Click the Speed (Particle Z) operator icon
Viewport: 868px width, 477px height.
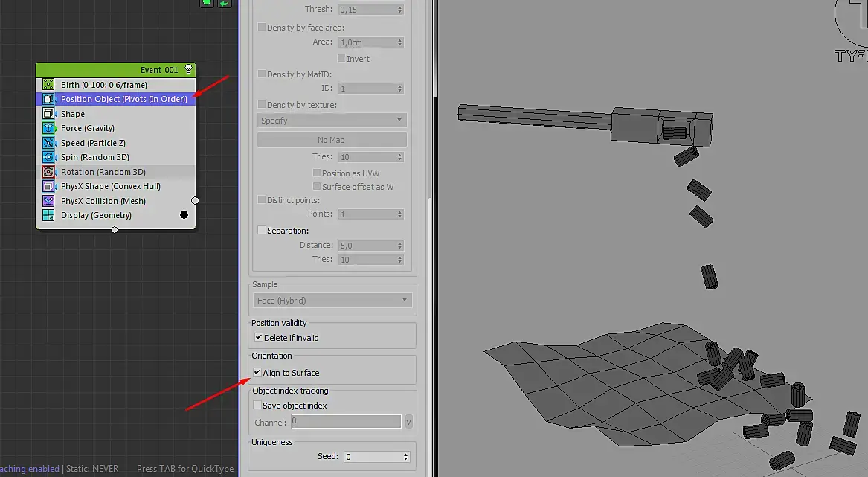[48, 142]
